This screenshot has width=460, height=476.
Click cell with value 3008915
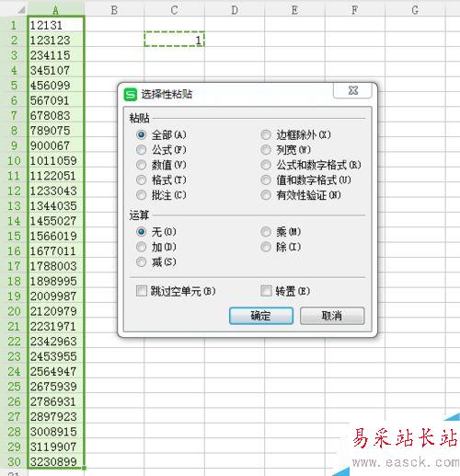click(x=56, y=431)
